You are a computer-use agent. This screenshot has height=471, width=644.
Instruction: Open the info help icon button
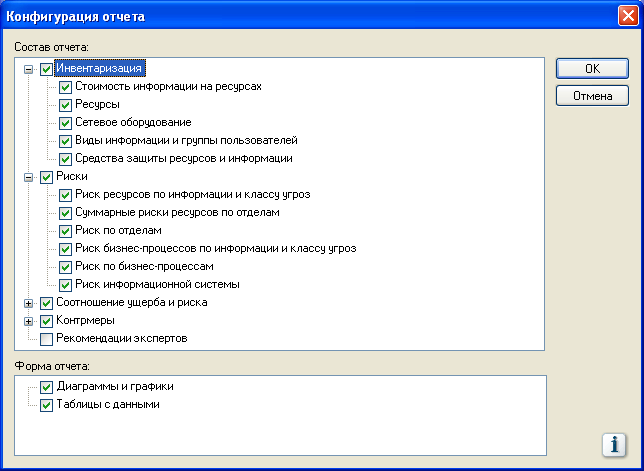[x=614, y=445]
